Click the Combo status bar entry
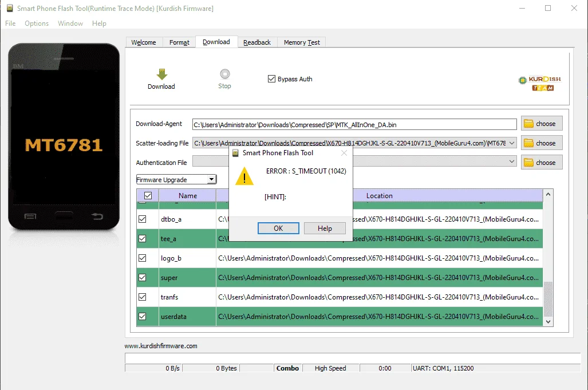This screenshot has width=588, height=390. point(287,368)
